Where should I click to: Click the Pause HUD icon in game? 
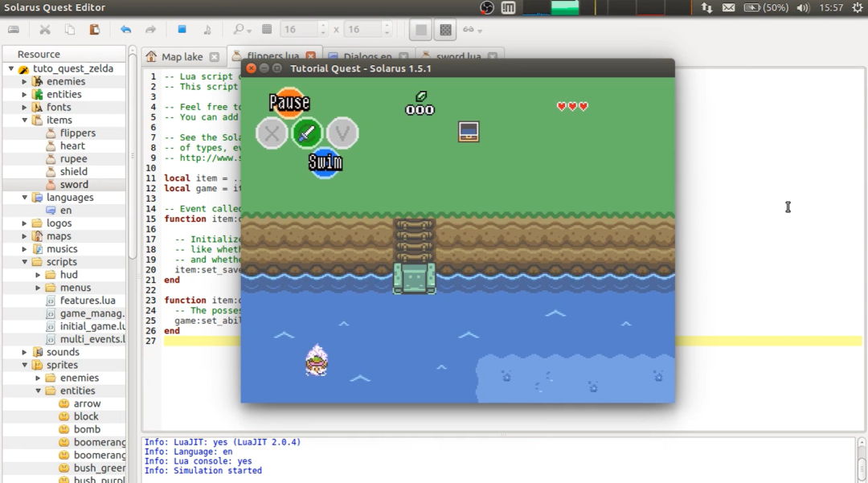(x=289, y=103)
